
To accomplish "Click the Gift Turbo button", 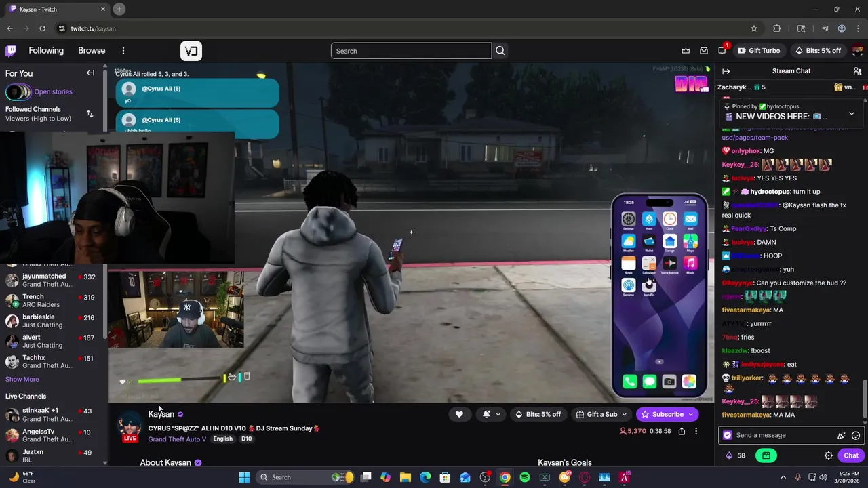I will [x=759, y=51].
